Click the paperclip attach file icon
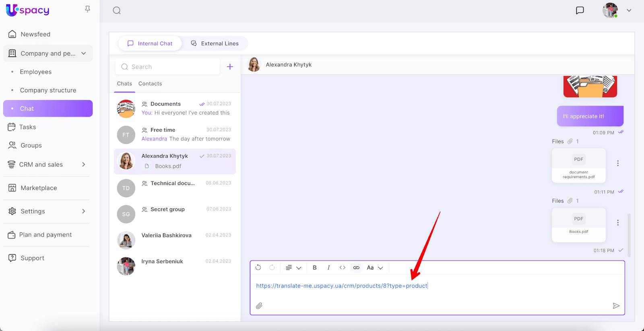Image resolution: width=644 pixels, height=331 pixels. coord(259,306)
